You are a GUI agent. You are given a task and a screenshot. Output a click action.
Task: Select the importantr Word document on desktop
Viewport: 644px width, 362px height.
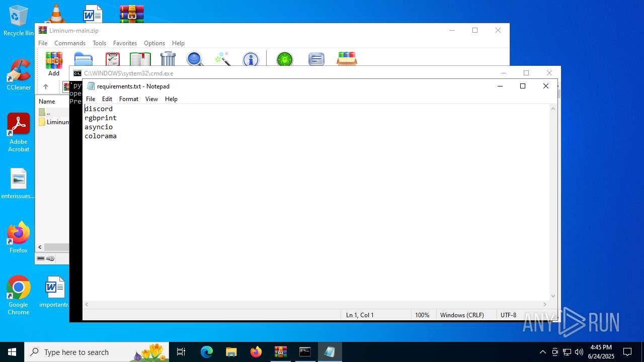click(x=54, y=292)
